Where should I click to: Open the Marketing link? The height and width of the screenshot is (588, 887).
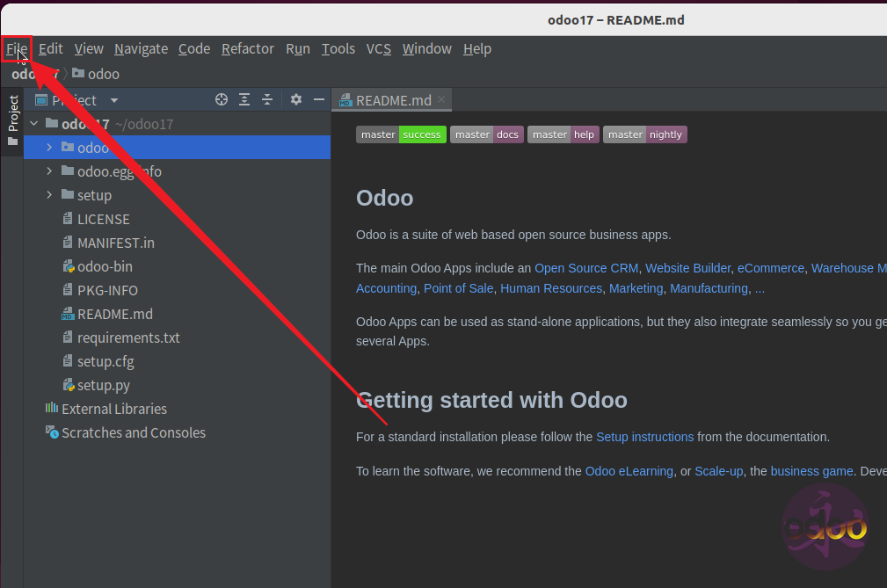(636, 288)
